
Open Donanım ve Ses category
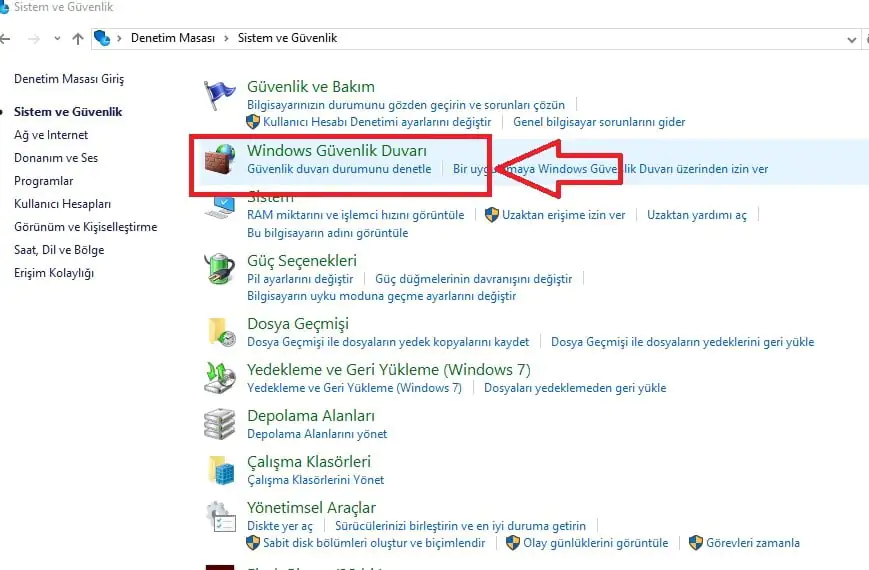56,158
